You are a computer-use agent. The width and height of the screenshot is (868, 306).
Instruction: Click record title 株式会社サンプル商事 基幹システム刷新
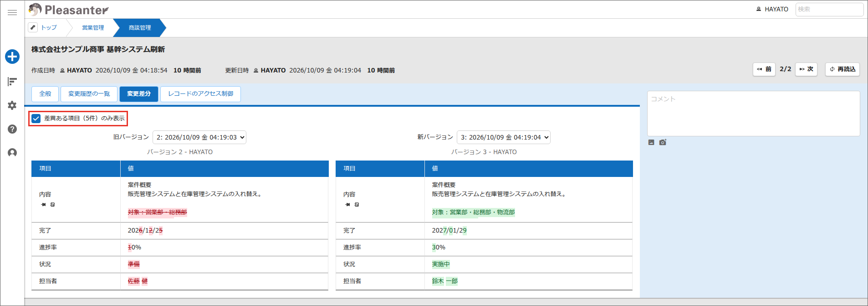click(98, 49)
